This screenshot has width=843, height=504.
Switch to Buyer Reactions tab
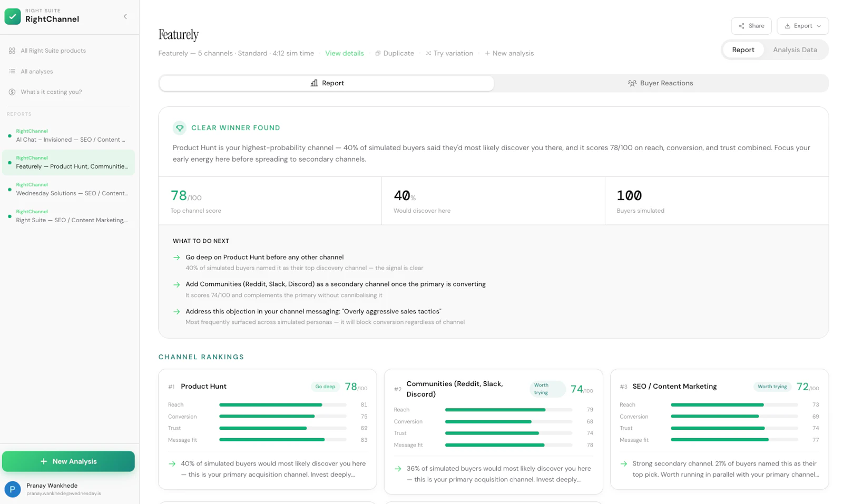click(661, 83)
